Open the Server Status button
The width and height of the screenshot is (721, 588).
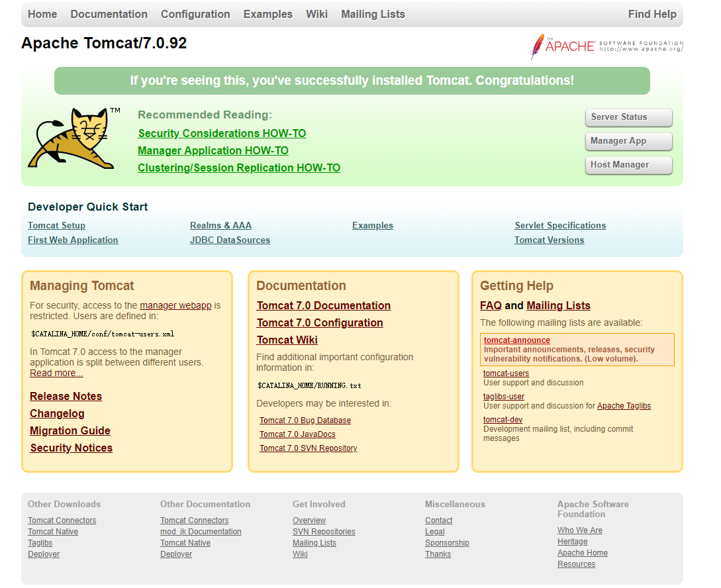pos(628,117)
